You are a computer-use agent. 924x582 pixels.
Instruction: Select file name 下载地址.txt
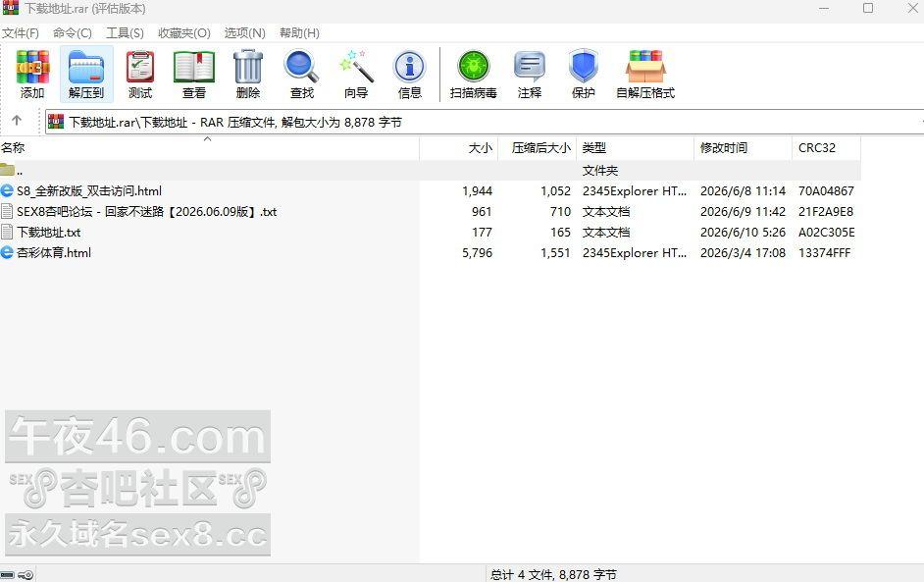coord(49,233)
